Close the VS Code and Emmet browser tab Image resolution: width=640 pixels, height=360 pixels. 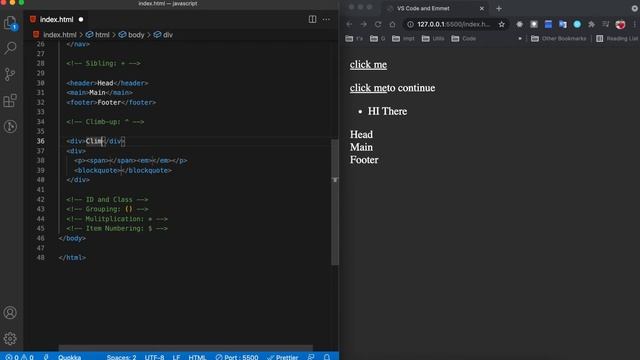pyautogui.click(x=482, y=8)
